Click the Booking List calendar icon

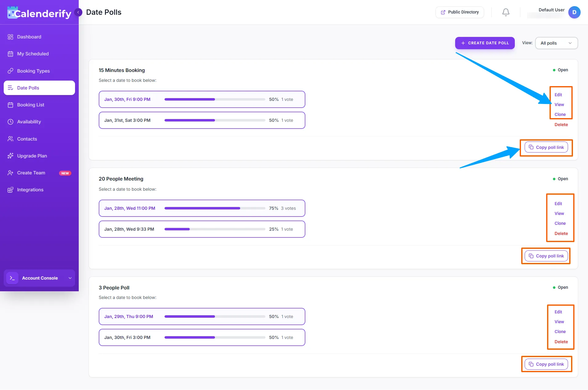pyautogui.click(x=10, y=105)
